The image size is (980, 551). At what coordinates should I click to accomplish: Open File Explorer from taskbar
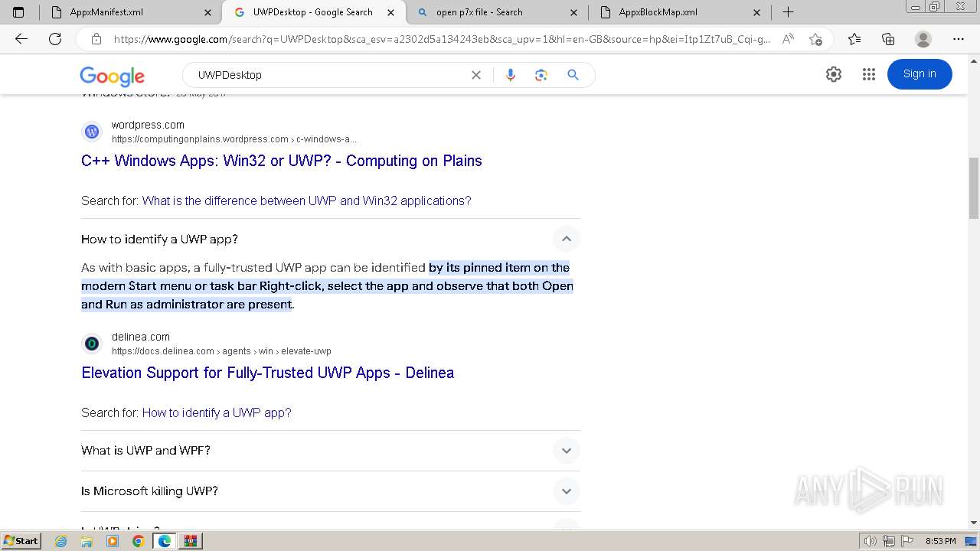pyautogui.click(x=87, y=541)
